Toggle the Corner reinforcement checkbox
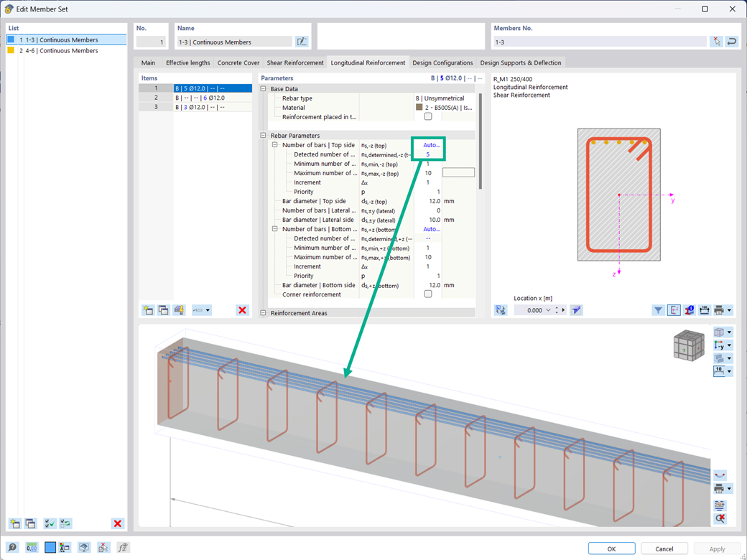Image resolution: width=747 pixels, height=560 pixels. click(428, 294)
